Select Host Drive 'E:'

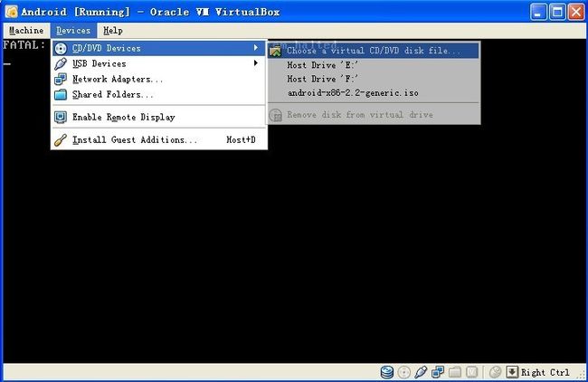[374, 65]
